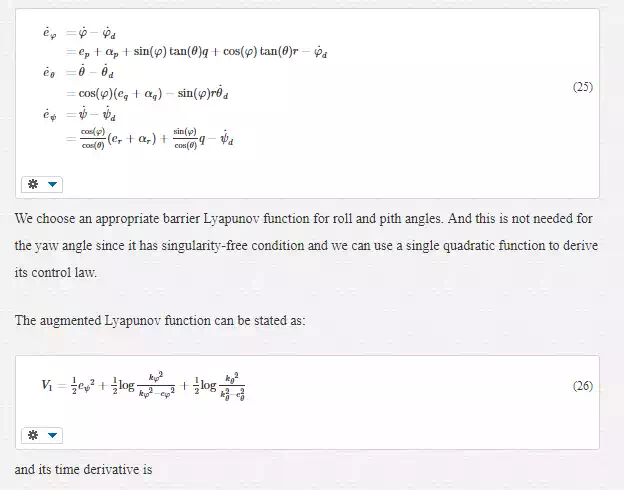Select the equation number (26) label
Viewport: 624px width, 490px height.
583,386
